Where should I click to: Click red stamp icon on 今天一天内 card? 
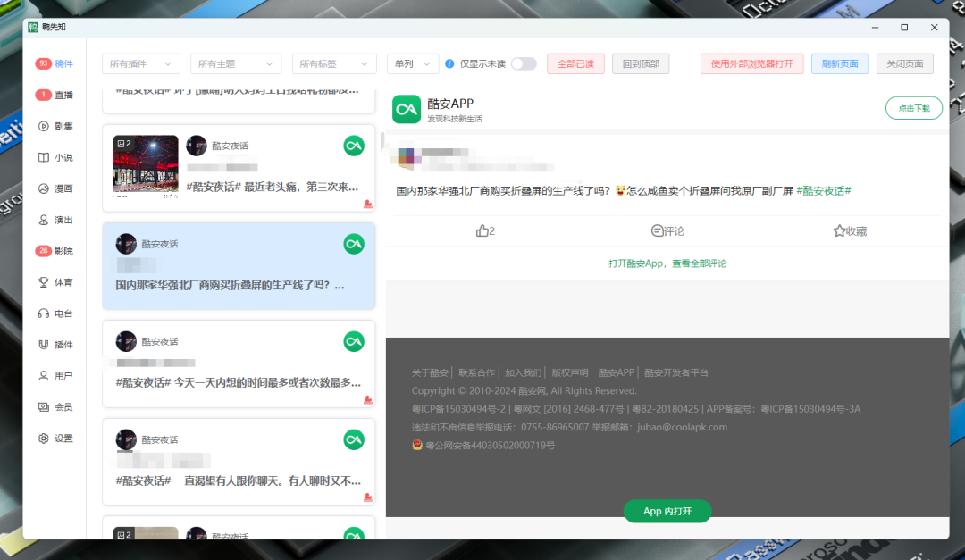coord(368,400)
